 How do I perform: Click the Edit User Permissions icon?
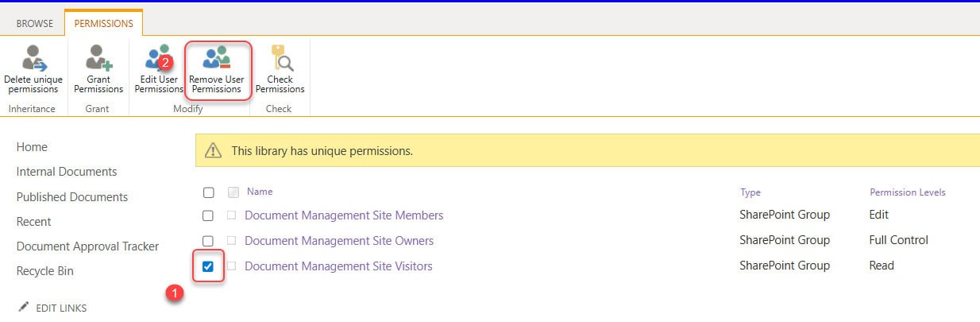click(x=157, y=59)
